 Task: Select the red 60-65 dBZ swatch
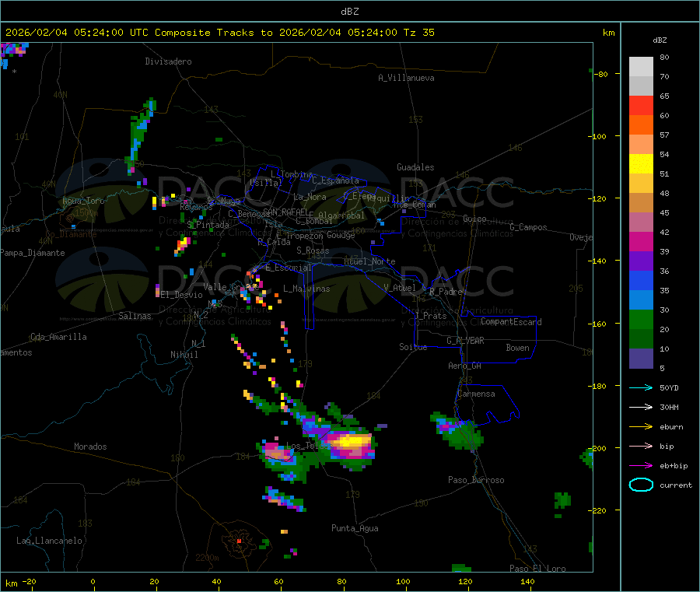(641, 105)
